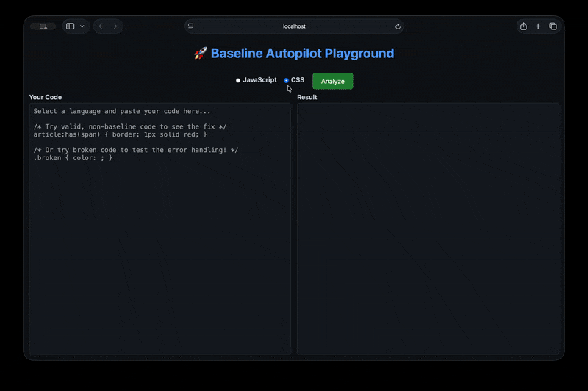Open the Share icon in browser toolbar

[x=523, y=26]
